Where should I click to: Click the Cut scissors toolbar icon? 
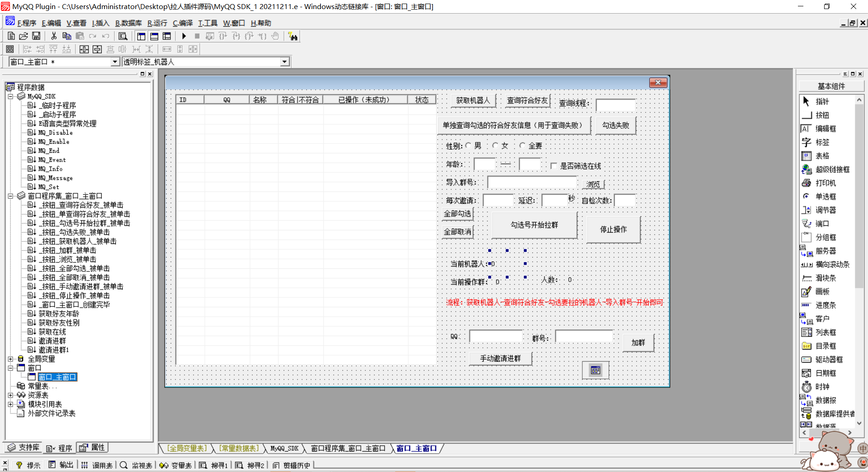pyautogui.click(x=54, y=36)
